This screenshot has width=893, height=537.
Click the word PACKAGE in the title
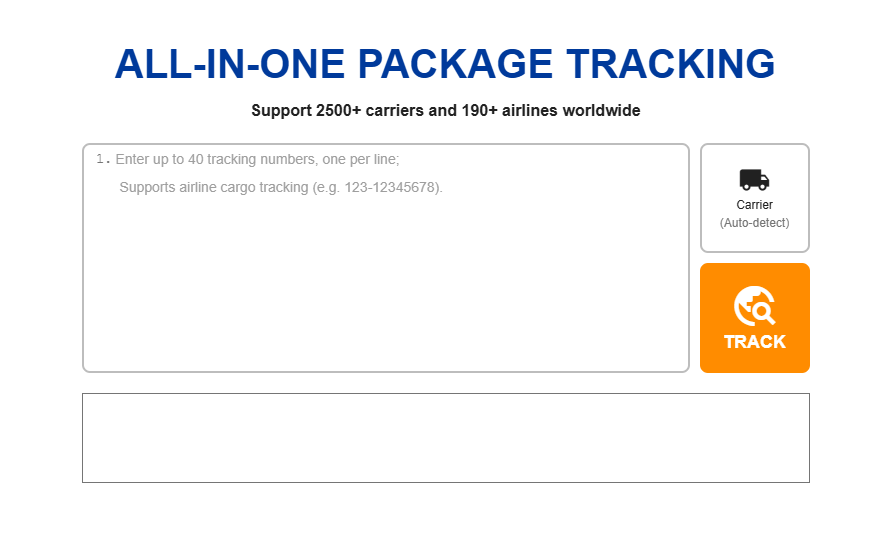(455, 63)
